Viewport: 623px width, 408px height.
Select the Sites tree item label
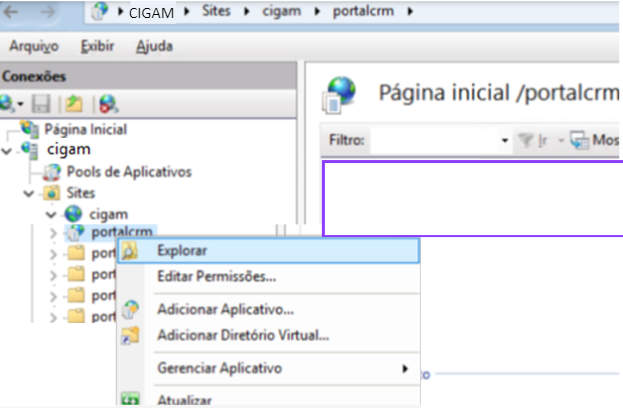(x=81, y=193)
